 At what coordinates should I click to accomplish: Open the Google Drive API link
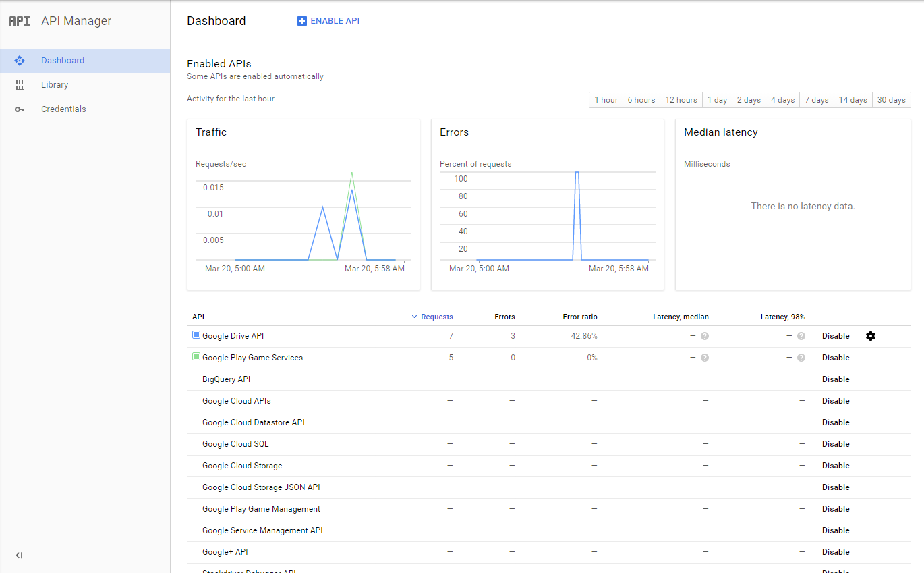(x=233, y=336)
